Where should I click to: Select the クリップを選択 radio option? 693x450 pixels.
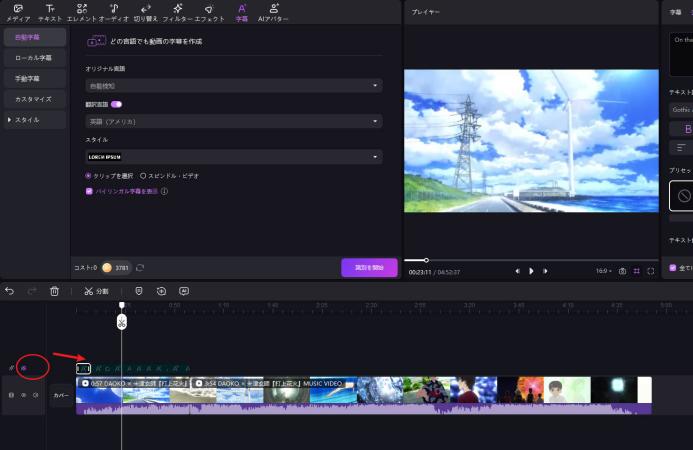click(89, 175)
